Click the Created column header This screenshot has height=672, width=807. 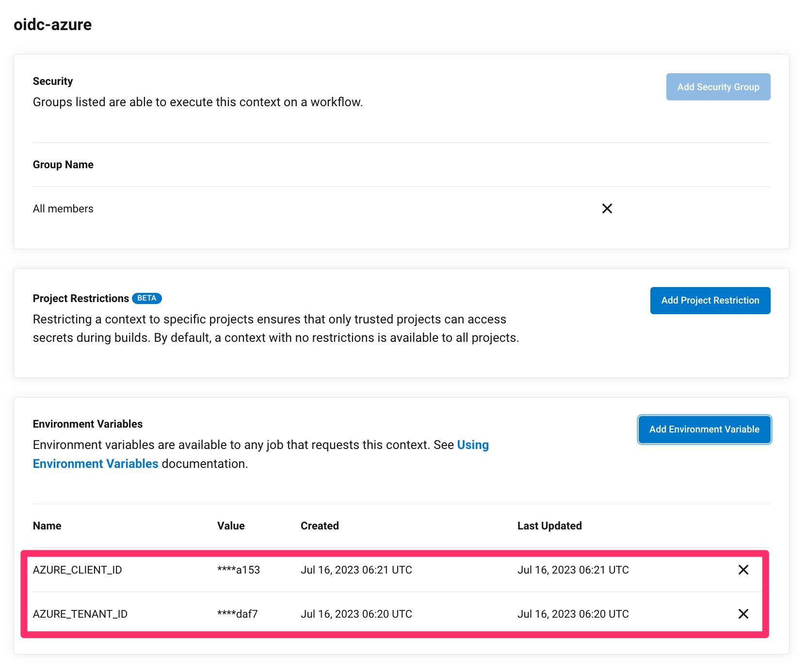320,526
